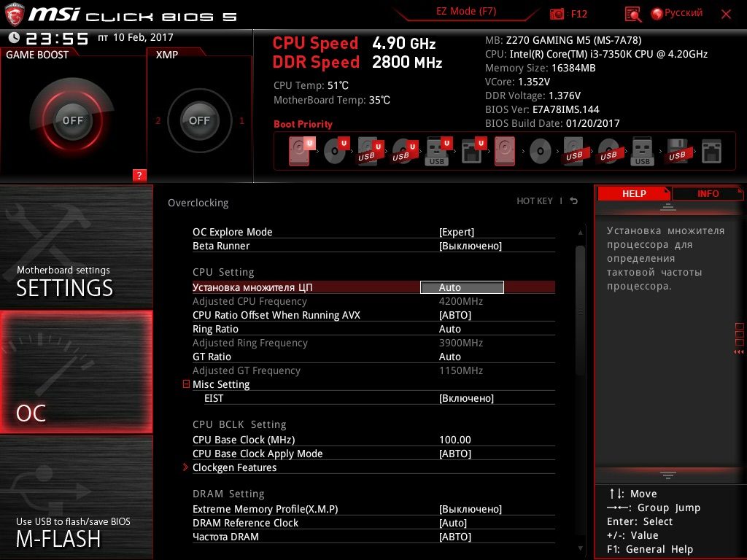The image size is (747, 560).
Task: Click the CPU Base Clock 100.00 value
Action: 455,440
